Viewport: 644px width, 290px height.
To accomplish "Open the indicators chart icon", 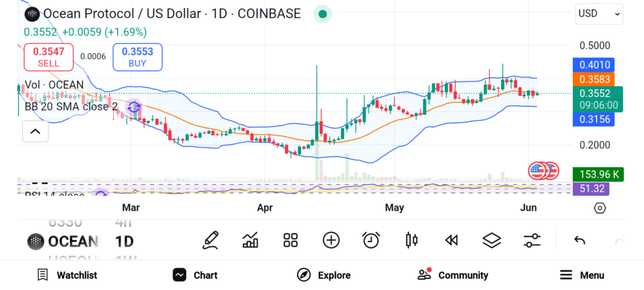I will point(250,240).
